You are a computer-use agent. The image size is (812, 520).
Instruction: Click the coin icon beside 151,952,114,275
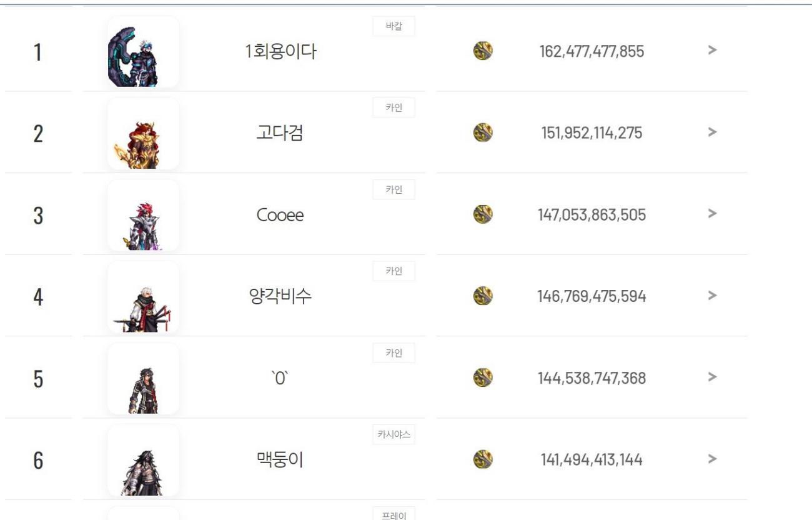[483, 132]
